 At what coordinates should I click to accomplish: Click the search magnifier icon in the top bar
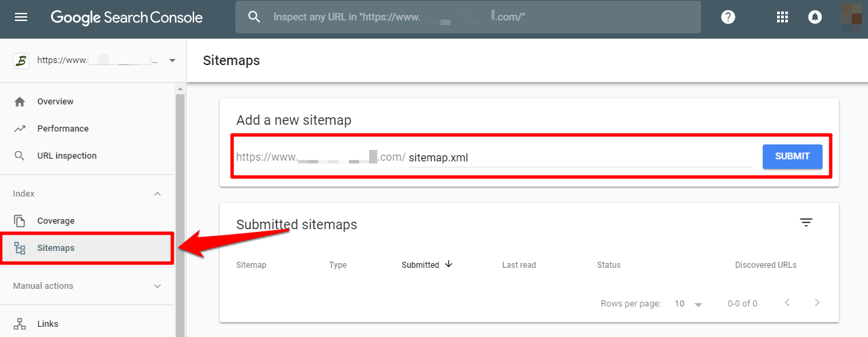point(254,17)
